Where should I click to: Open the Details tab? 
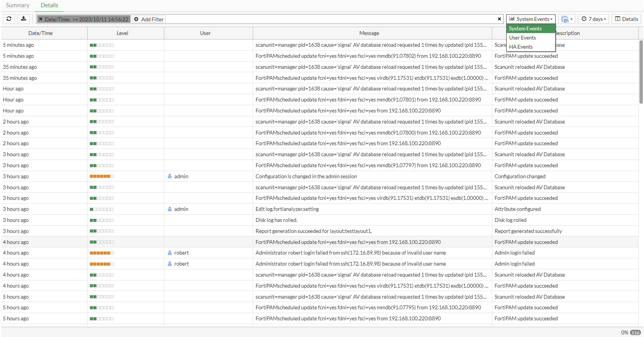coord(49,5)
